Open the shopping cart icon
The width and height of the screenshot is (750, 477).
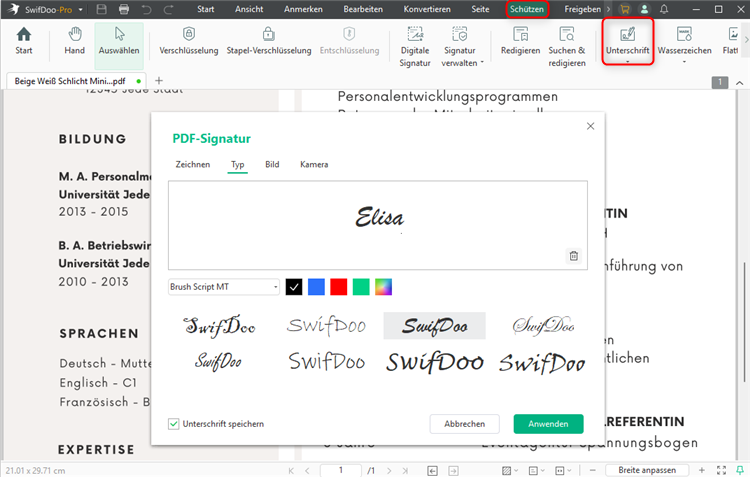625,9
